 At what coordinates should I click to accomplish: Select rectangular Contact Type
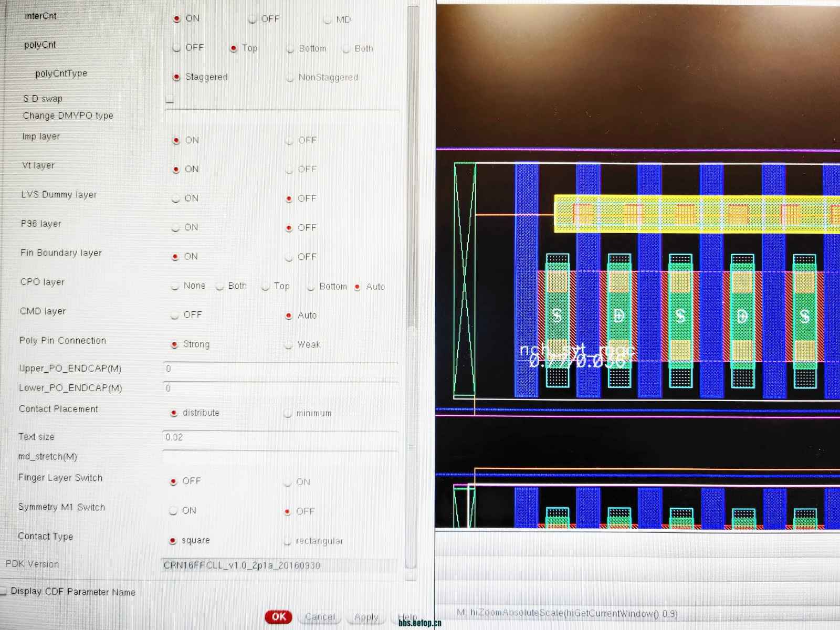[287, 541]
